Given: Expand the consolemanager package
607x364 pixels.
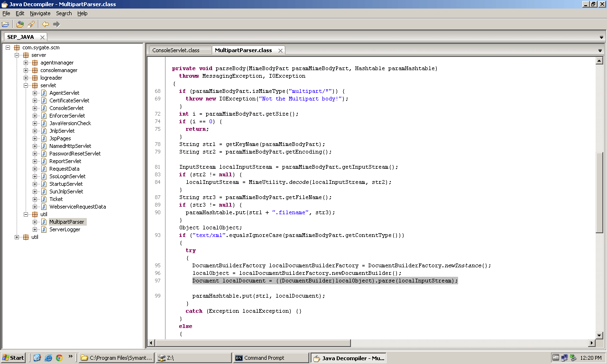Looking at the screenshot, I should point(26,70).
